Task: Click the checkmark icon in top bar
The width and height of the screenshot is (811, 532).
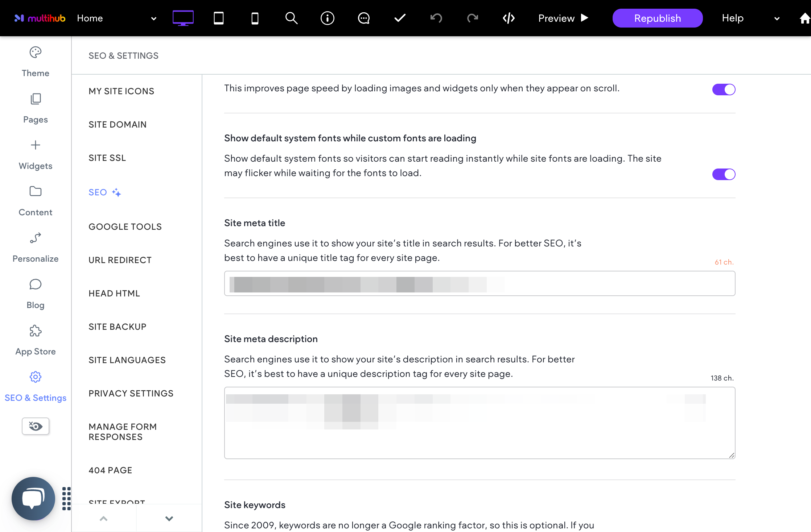Action: (x=400, y=18)
